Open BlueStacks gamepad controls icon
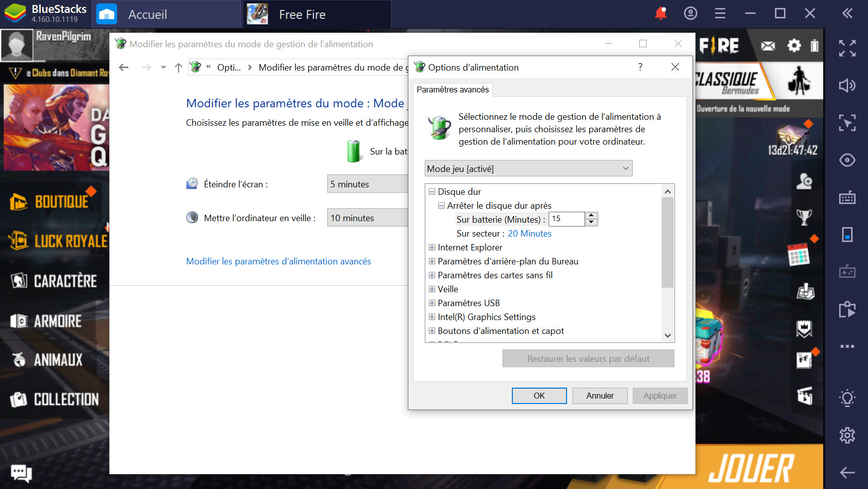The height and width of the screenshot is (489, 868). tap(847, 272)
